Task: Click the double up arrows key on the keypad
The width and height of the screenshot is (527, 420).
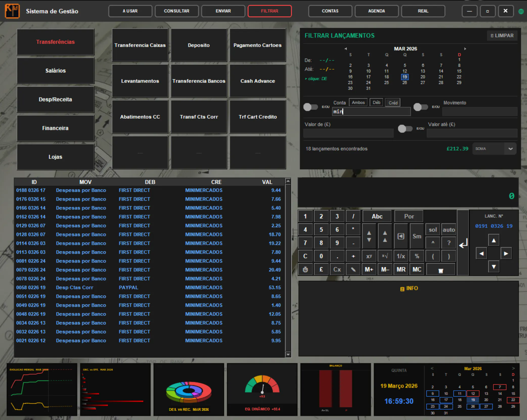Action: pyautogui.click(x=385, y=236)
